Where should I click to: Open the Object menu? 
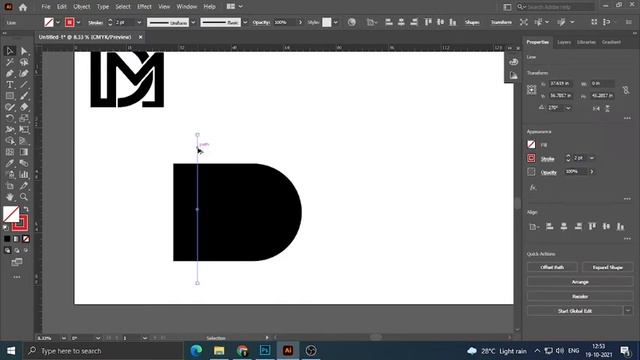pyautogui.click(x=82, y=7)
